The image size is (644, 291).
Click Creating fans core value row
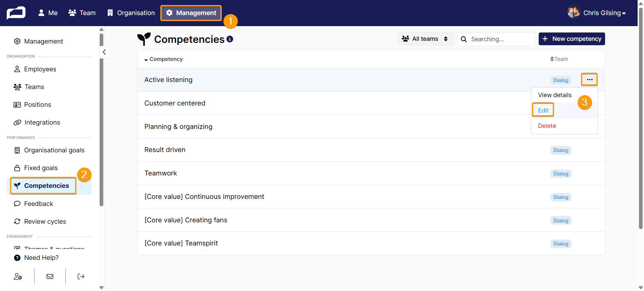[371, 220]
